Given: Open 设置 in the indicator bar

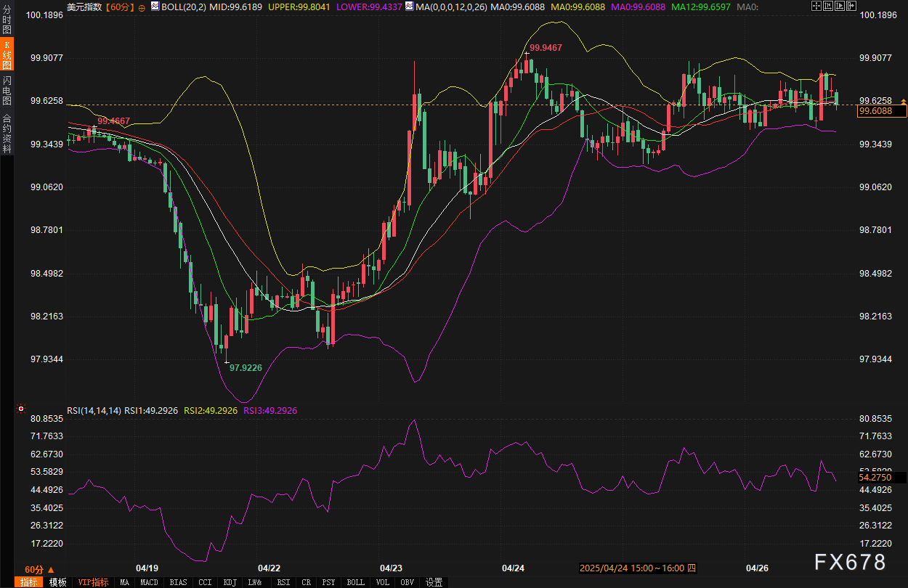Looking at the screenshot, I should tap(434, 582).
